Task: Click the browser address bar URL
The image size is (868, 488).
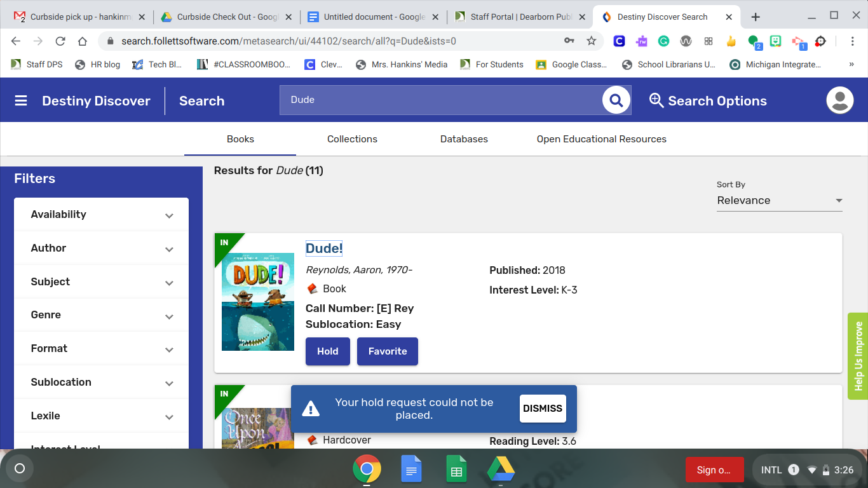Action: pos(288,41)
